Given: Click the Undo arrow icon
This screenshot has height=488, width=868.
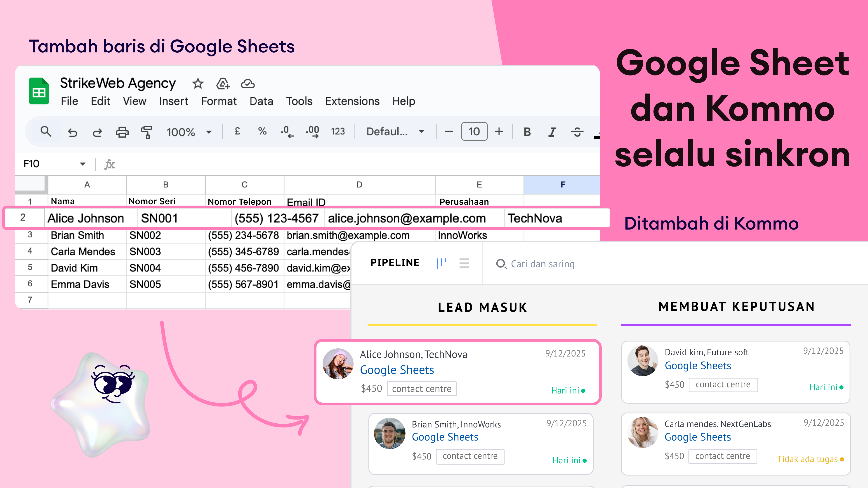Looking at the screenshot, I should click(72, 132).
